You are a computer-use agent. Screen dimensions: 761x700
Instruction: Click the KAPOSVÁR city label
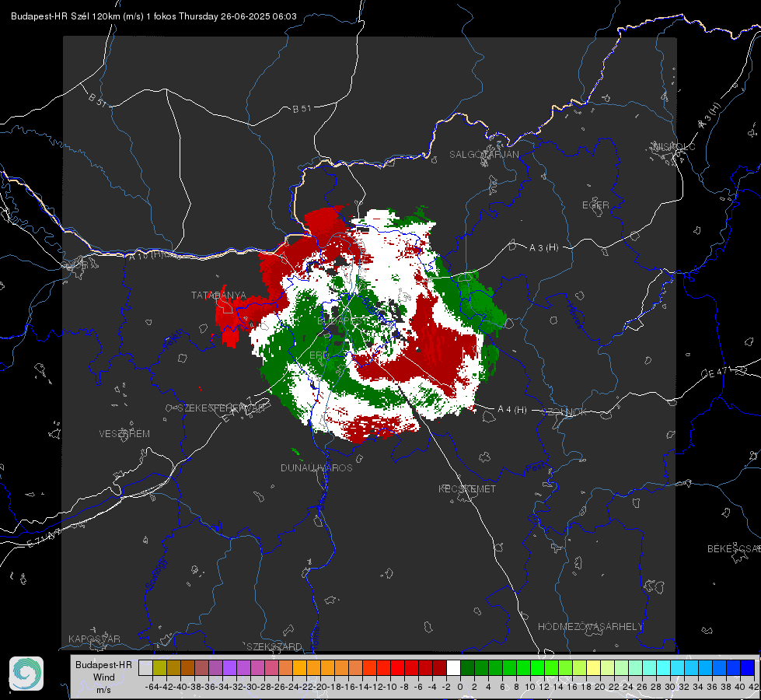94,639
